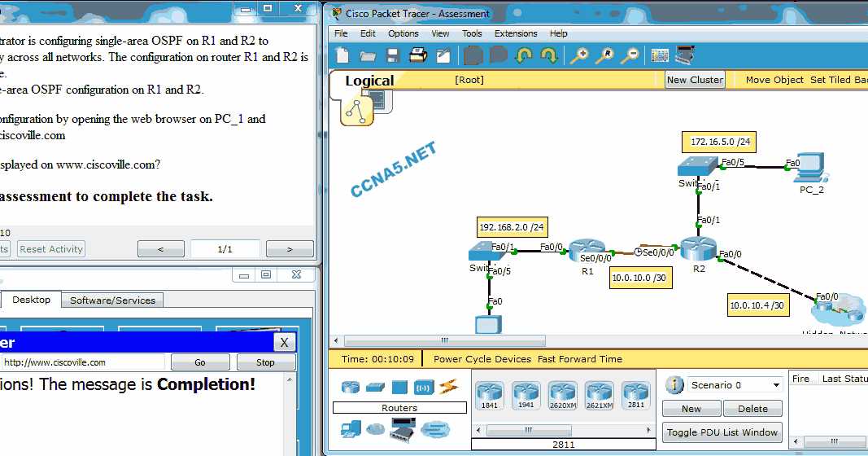Click the workspace horizontal scrollbar
The image size is (868, 456).
(444, 340)
